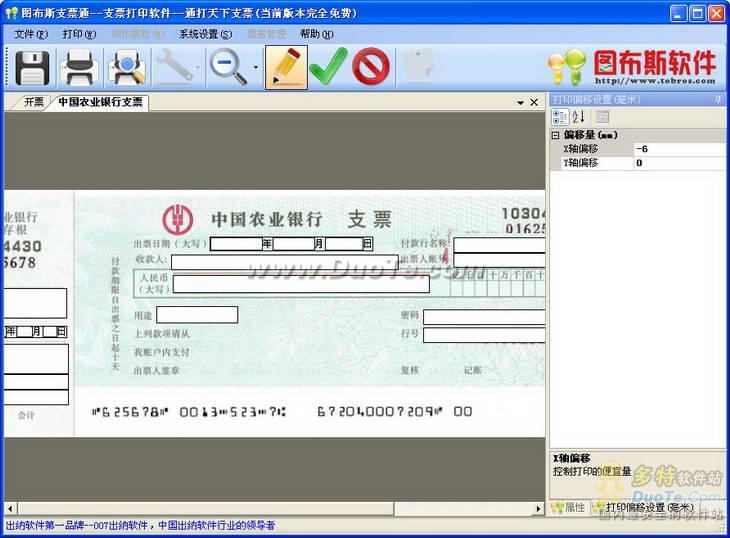
Task: Toggle the pencil edit mode icon
Action: (286, 67)
